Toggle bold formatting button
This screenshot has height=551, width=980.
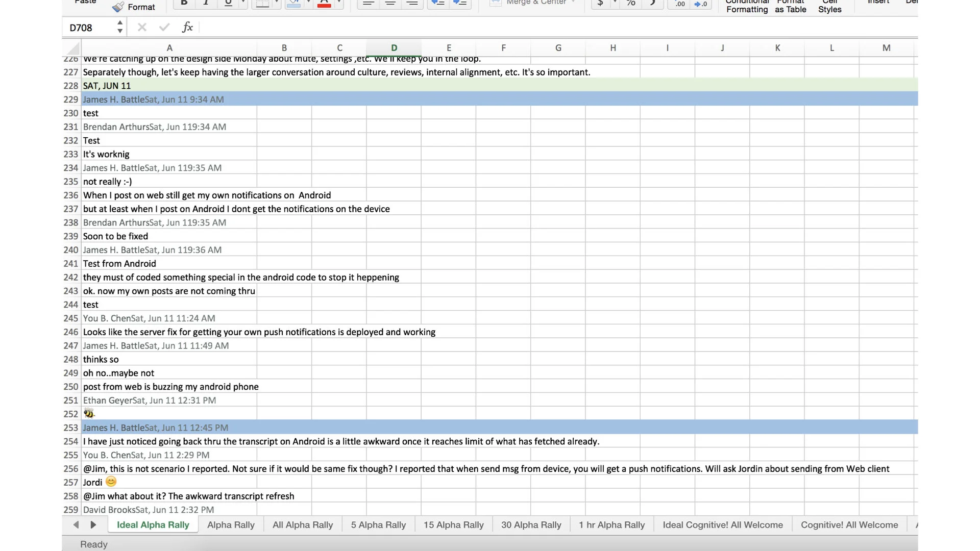click(184, 3)
